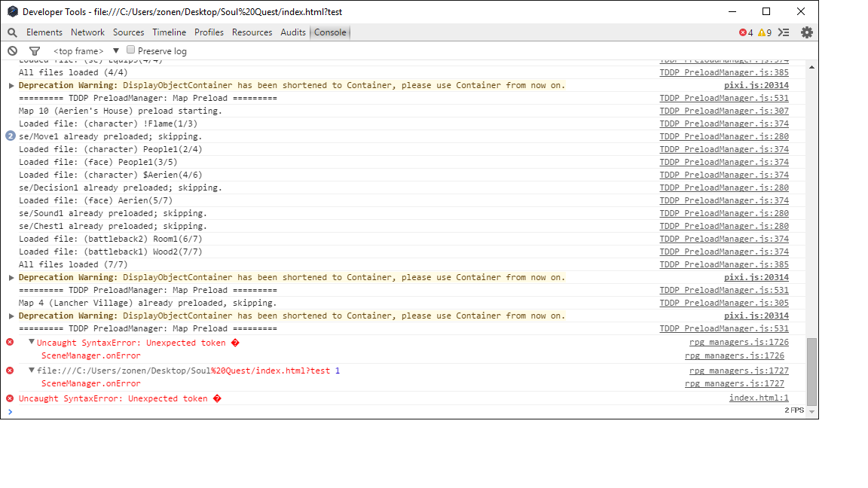Open DevTools settings gear
Screen dimensions: 868x488
click(806, 32)
